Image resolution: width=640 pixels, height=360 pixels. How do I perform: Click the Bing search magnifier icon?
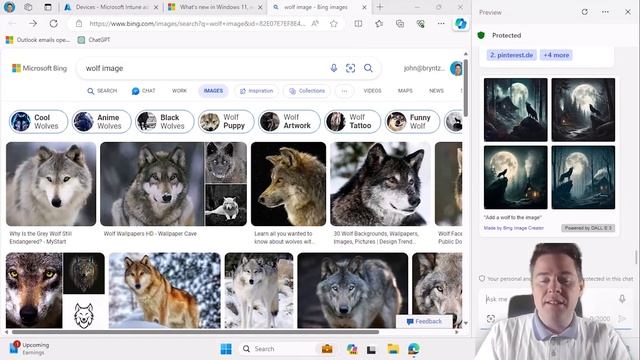point(368,68)
